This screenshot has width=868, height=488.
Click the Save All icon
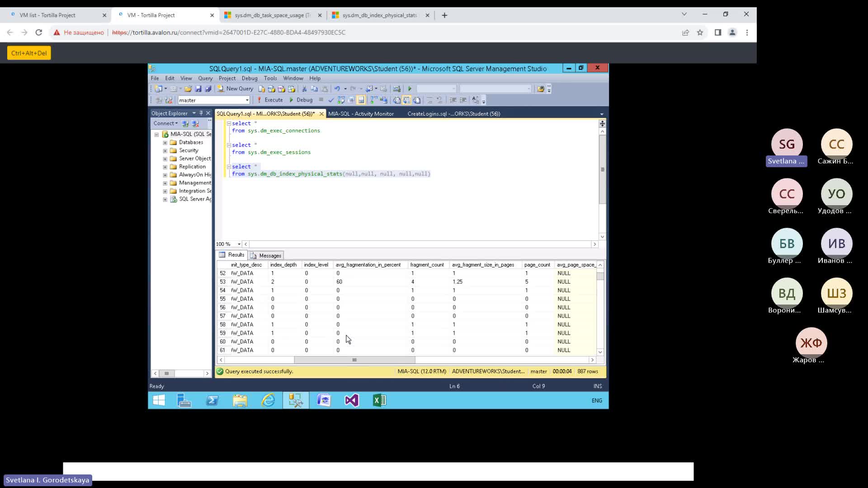[208, 89]
